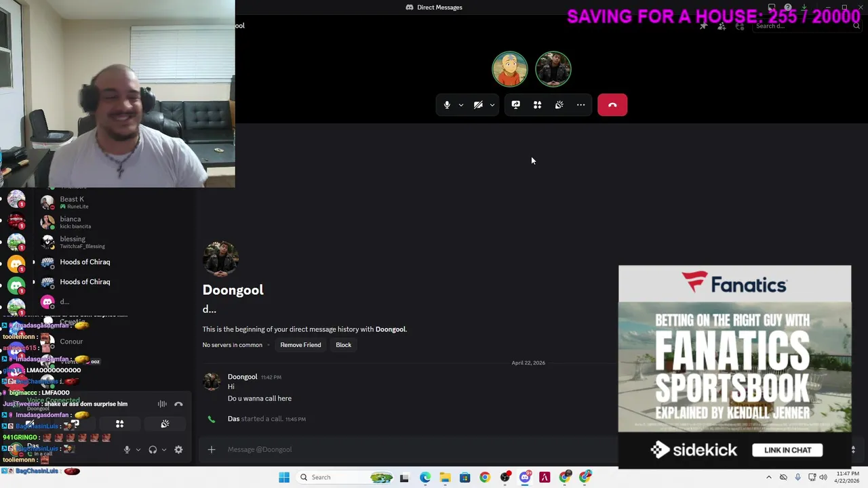Open tray microphone indicator

click(x=797, y=477)
